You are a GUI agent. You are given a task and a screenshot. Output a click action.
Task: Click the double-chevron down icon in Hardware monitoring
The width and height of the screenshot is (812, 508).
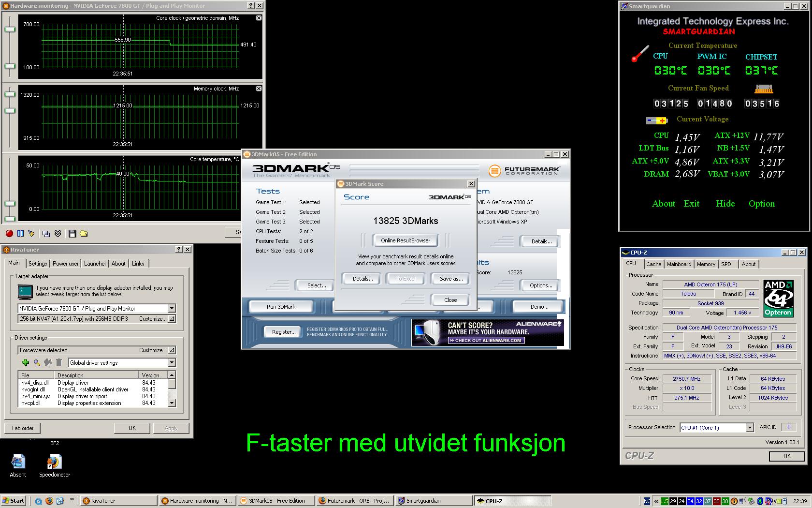58,234
